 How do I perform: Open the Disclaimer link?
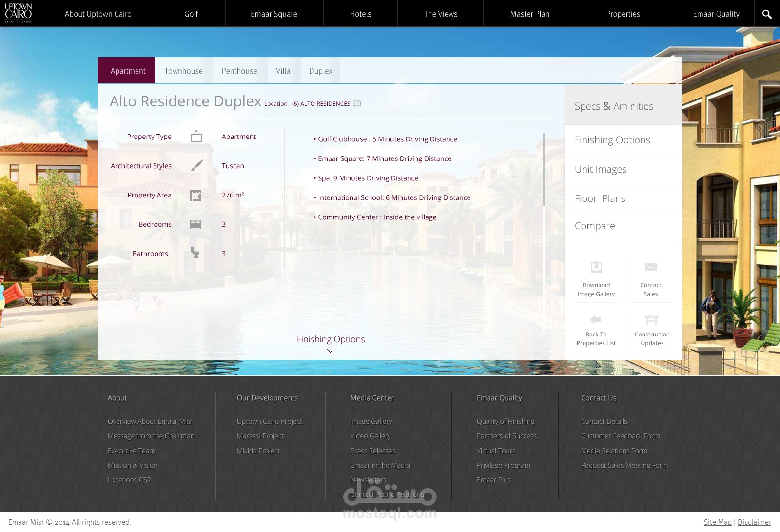tap(755, 522)
